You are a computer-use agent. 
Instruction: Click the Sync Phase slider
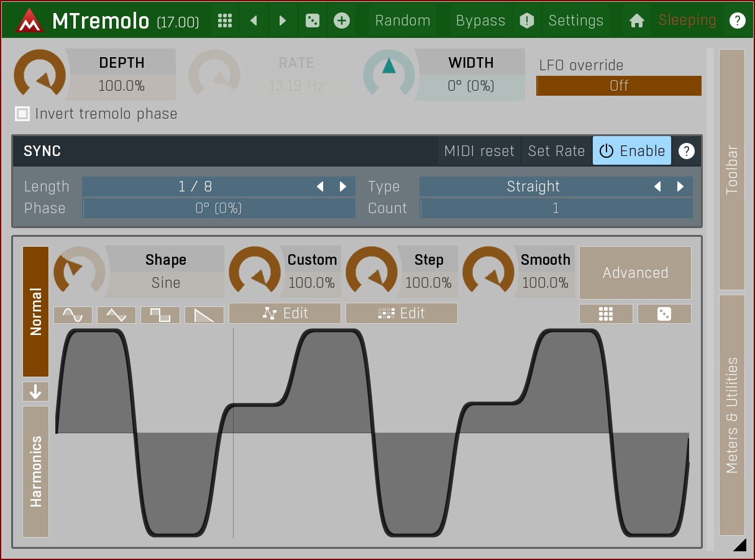[x=219, y=209]
